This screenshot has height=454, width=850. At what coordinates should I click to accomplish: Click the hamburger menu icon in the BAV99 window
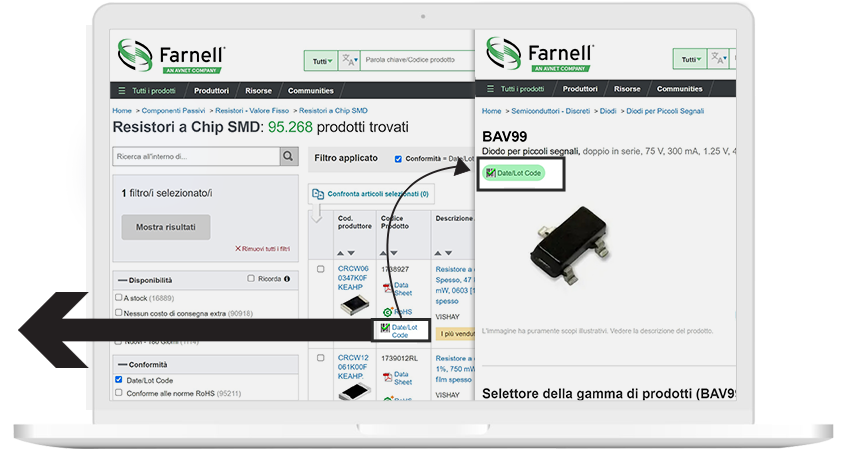pos(491,89)
